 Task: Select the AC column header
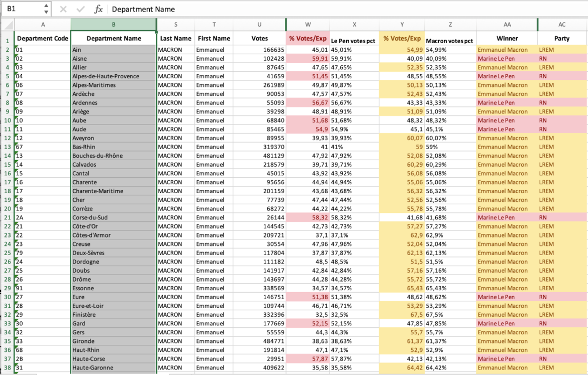pos(562,24)
